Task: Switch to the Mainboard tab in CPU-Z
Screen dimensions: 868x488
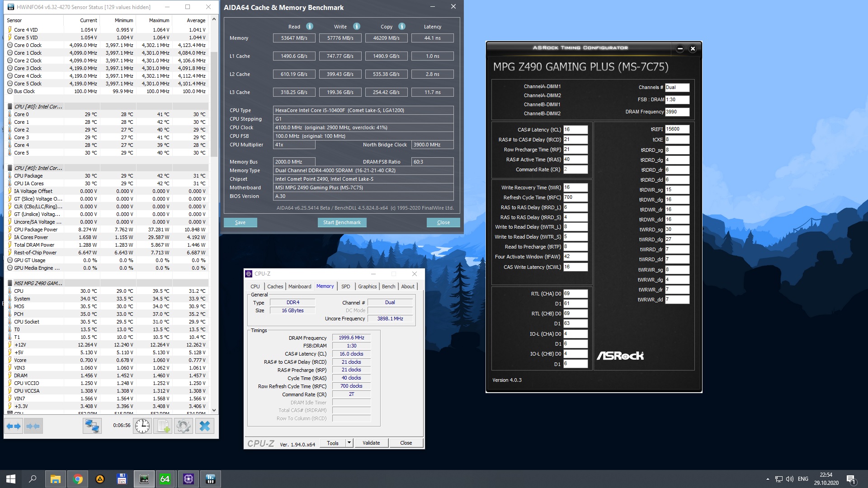Action: tap(299, 286)
